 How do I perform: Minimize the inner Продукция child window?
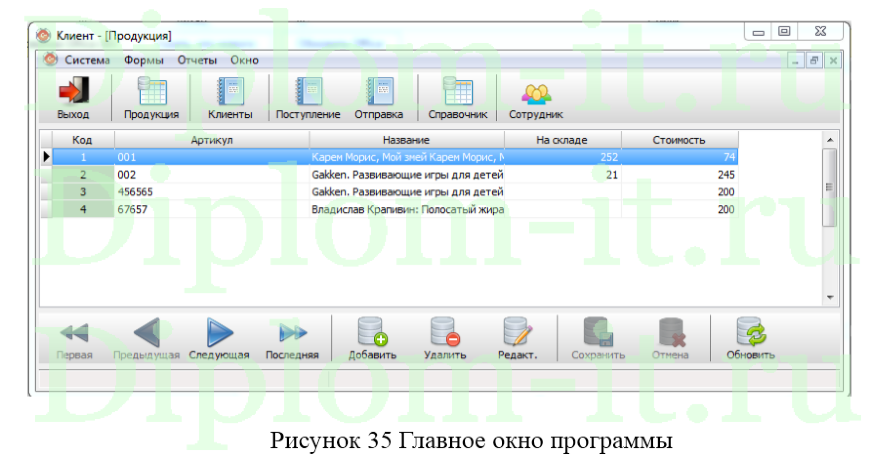tap(795, 61)
